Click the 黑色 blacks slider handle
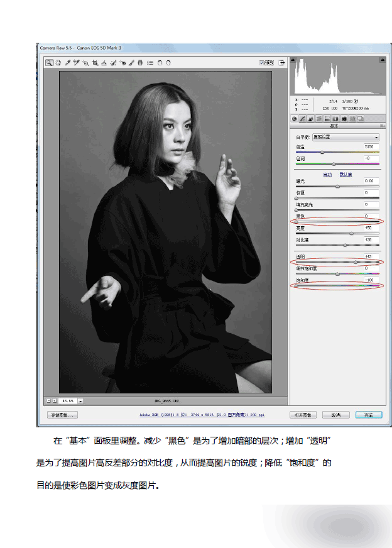 (x=297, y=222)
